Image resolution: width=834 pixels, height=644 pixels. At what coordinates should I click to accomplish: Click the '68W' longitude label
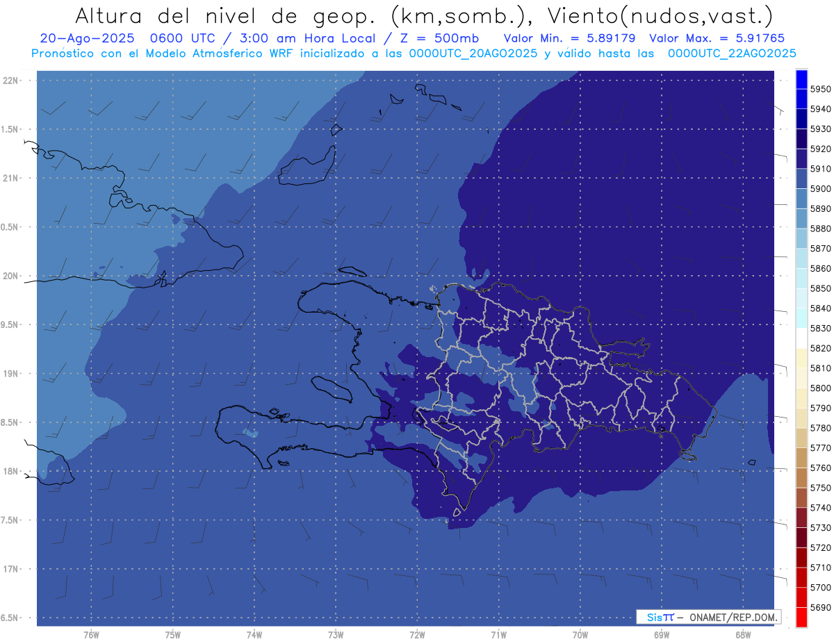(743, 635)
